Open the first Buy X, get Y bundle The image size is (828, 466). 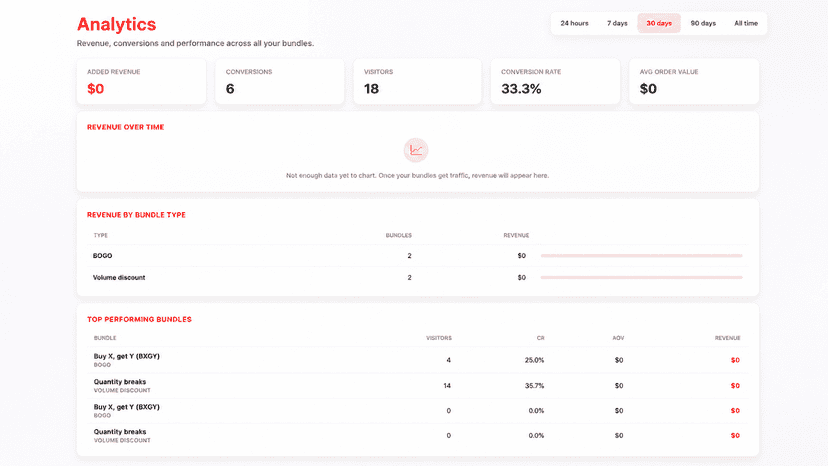[417, 360]
